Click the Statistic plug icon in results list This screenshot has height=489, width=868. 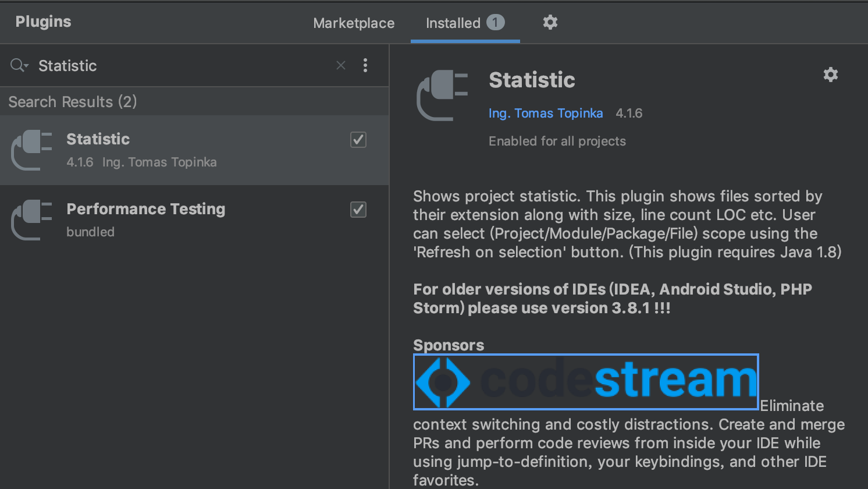(x=32, y=150)
